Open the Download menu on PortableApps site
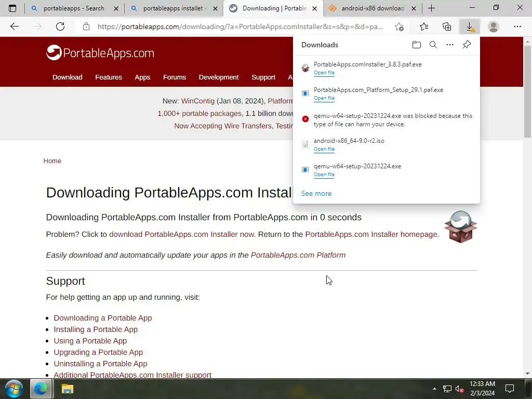 pos(67,77)
